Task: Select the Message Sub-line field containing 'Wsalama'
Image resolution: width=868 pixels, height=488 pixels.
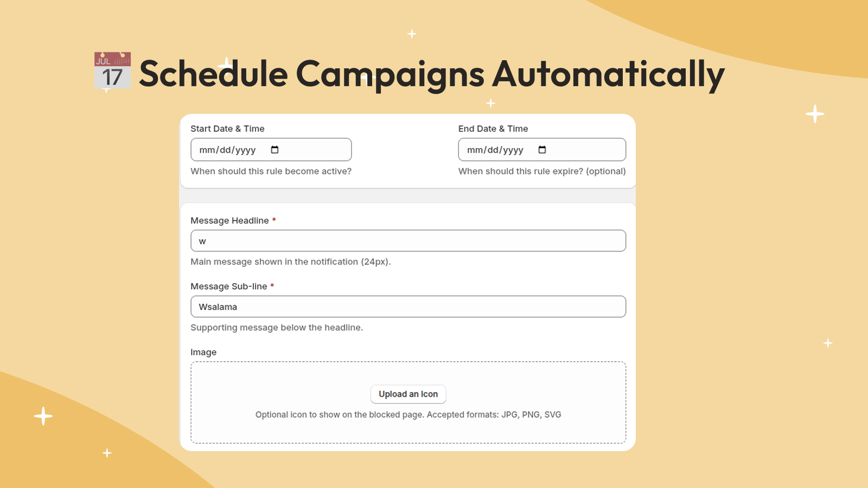Action: point(408,306)
